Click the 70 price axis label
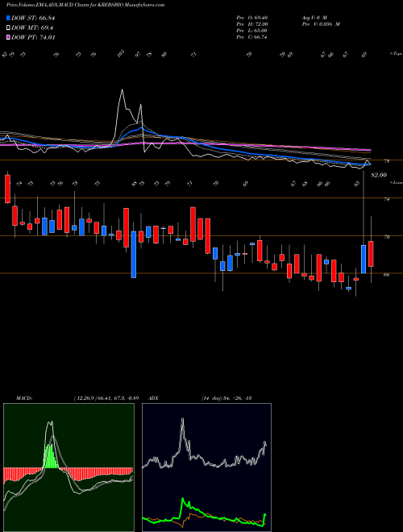Viewport: 403px width, 532px height. [386, 237]
